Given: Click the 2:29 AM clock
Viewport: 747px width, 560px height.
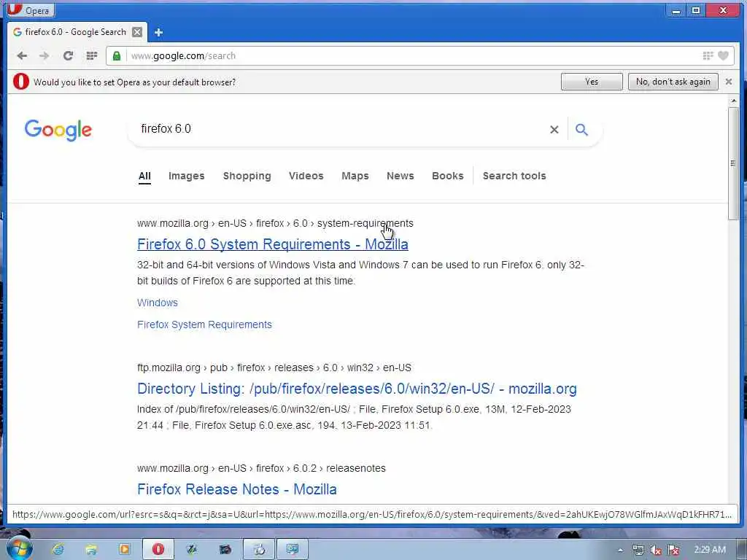Looking at the screenshot, I should (x=709, y=550).
